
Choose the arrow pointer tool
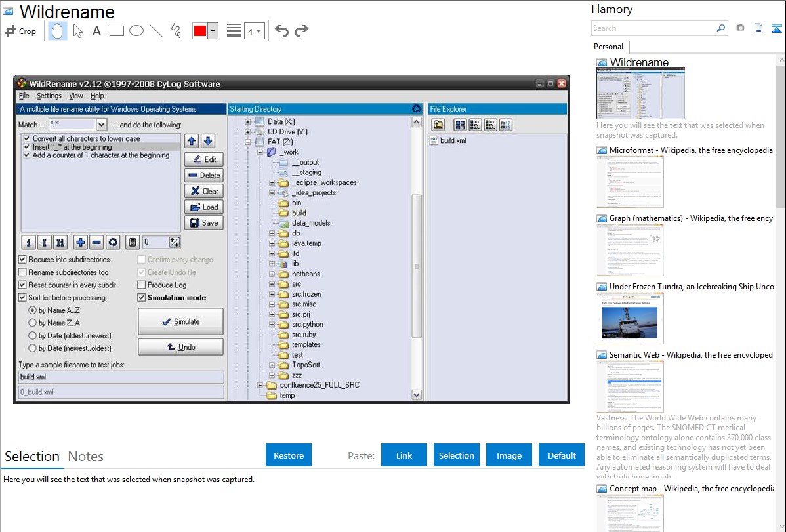(x=77, y=31)
